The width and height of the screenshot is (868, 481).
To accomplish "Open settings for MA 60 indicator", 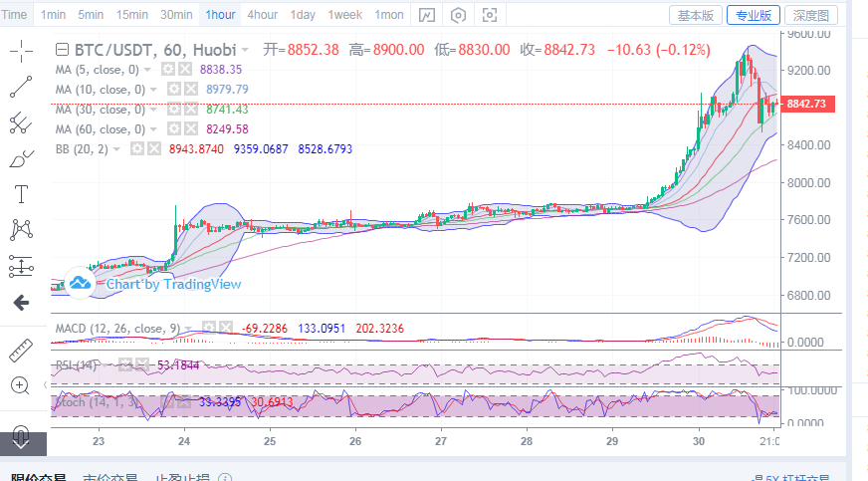I will click(x=174, y=129).
